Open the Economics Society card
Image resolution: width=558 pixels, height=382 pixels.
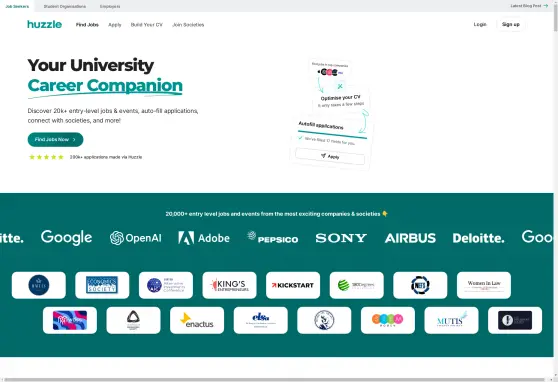point(102,285)
